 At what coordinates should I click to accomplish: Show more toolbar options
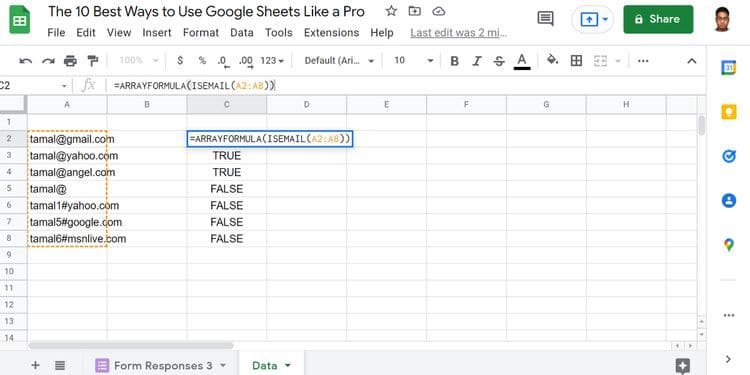tap(643, 61)
